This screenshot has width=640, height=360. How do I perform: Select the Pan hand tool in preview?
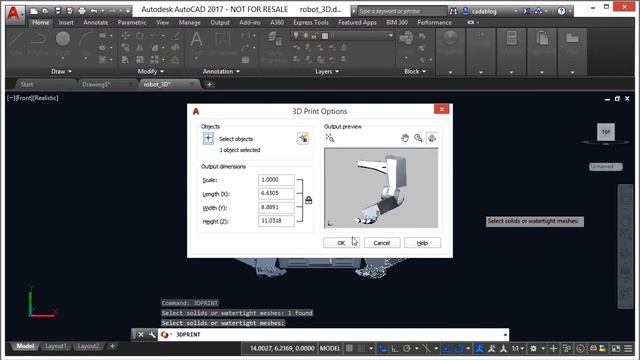coord(404,138)
